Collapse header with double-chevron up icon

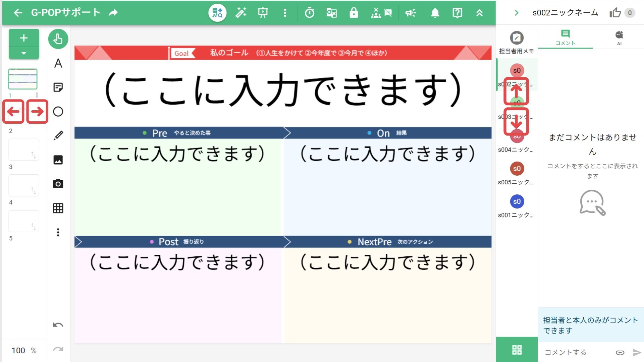[x=480, y=13]
